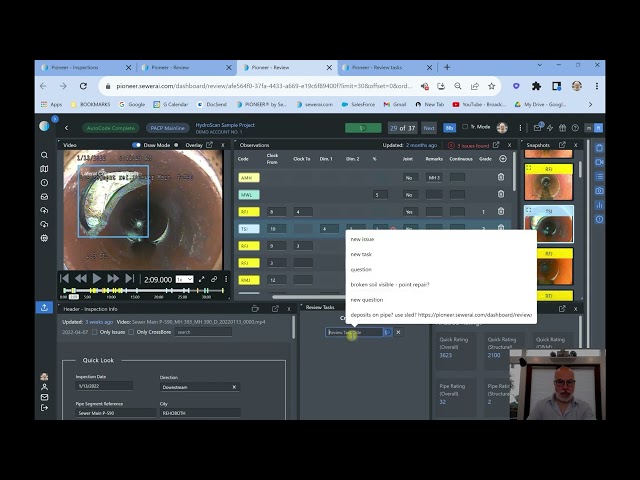The height and width of the screenshot is (480, 640).
Task: Delete the first RFJ observation row
Action: pyautogui.click(x=501, y=211)
